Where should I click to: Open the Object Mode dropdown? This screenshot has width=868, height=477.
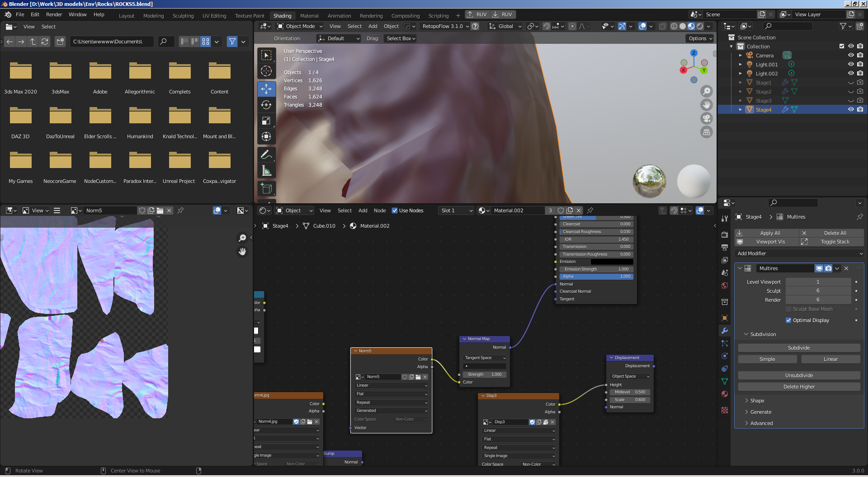pos(300,26)
